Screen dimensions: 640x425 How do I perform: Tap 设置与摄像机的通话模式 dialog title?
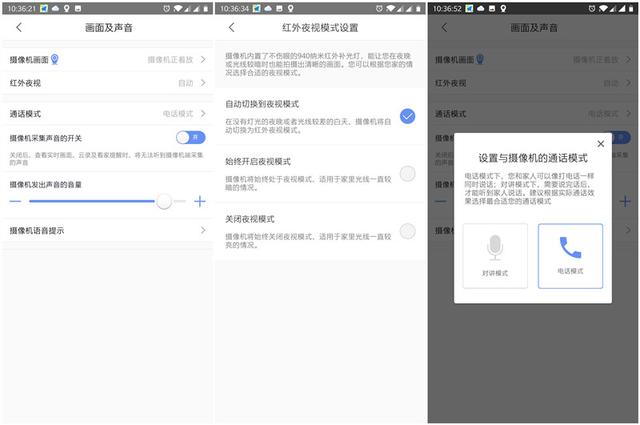pyautogui.click(x=533, y=158)
